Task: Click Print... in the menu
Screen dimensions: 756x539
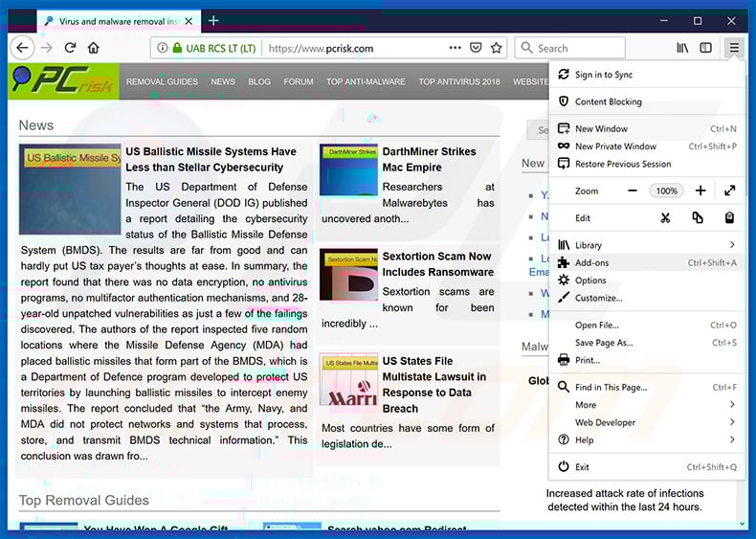Action: click(645, 360)
